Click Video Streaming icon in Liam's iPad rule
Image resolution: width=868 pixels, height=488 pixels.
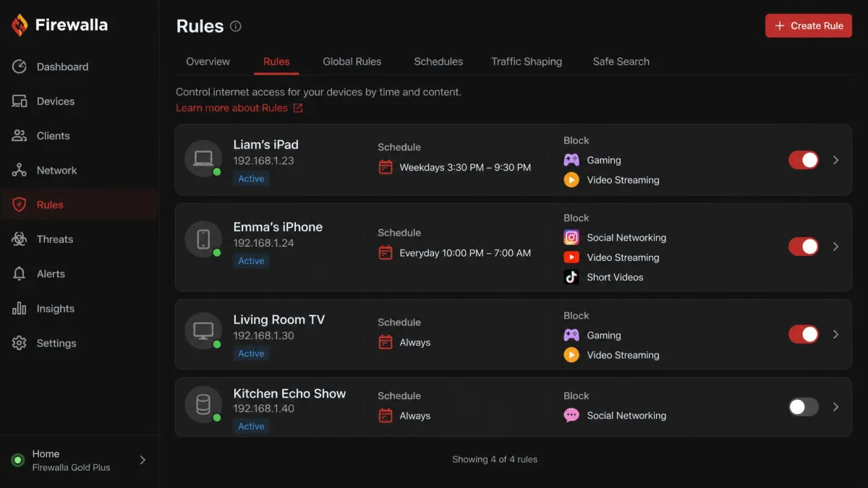[571, 180]
